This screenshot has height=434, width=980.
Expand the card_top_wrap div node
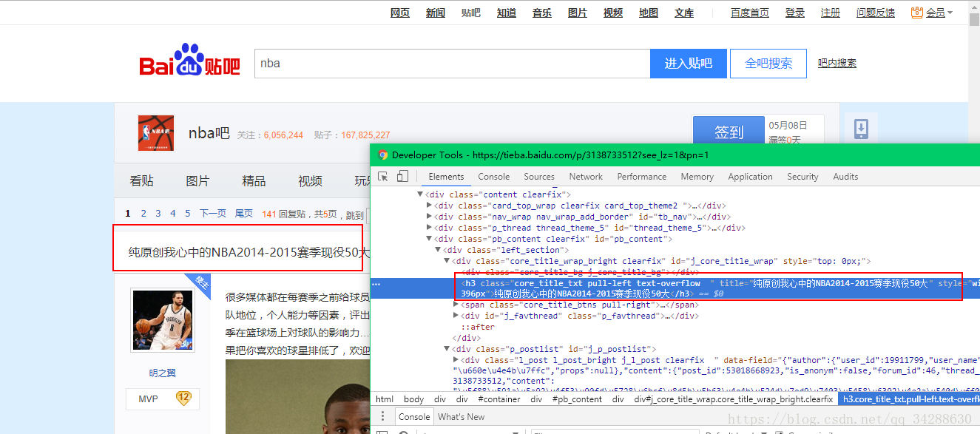(x=430, y=206)
